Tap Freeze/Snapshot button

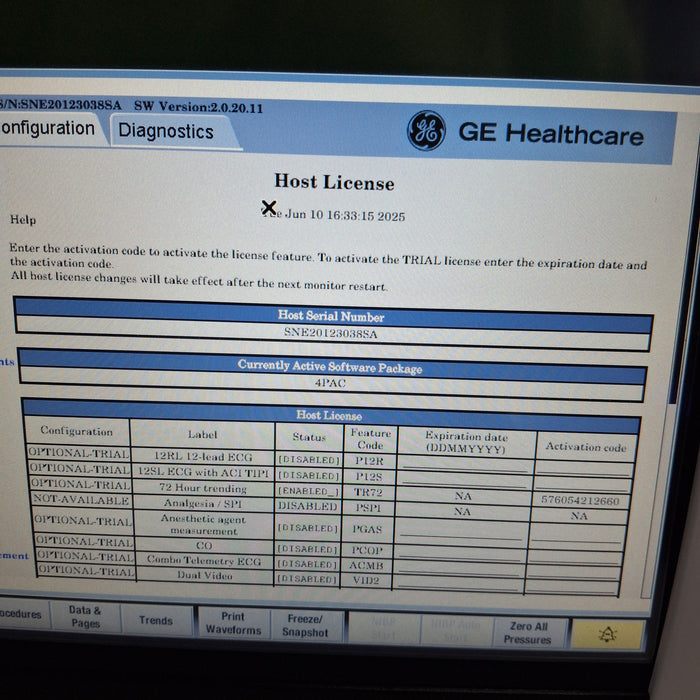306,626
